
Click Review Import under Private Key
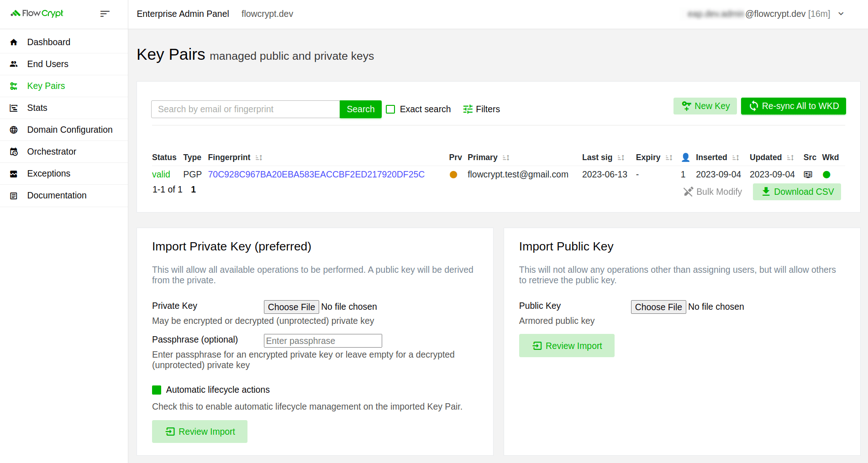pyautogui.click(x=200, y=432)
